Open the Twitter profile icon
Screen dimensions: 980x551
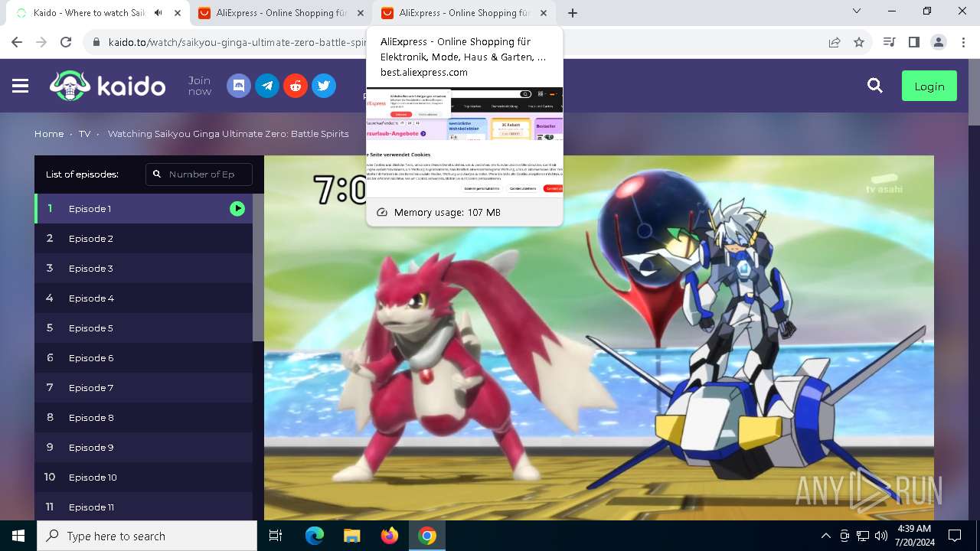point(324,86)
